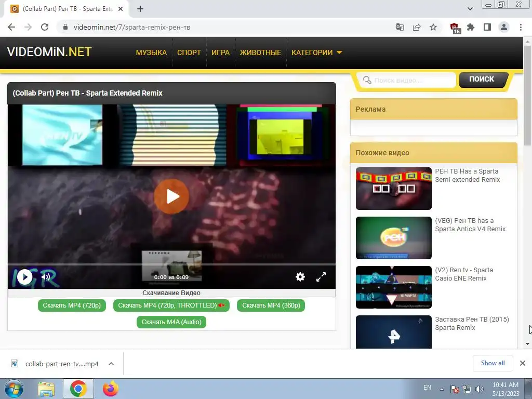Open the uBlock extension with badge 16
Viewport: 532px width, 399px height.
pos(455,28)
